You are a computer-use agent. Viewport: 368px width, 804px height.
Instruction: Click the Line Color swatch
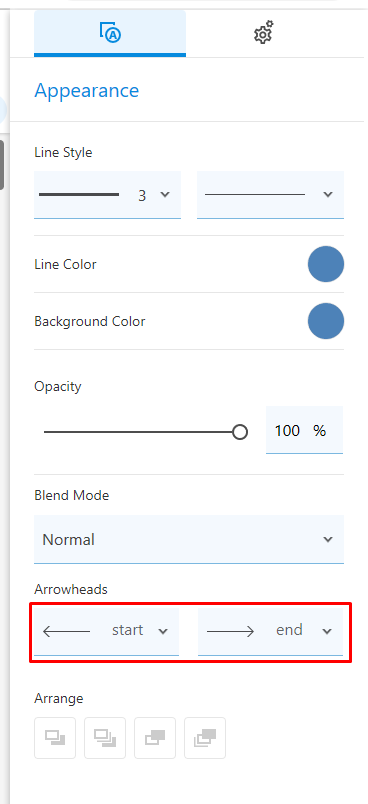326,264
